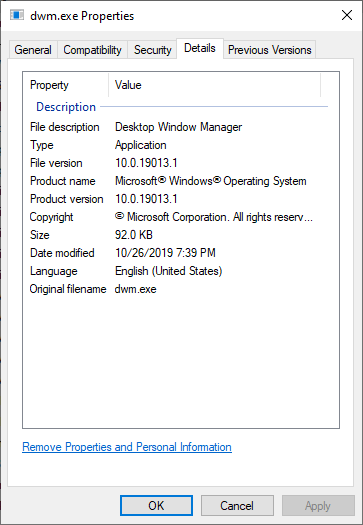Select the Original filename property label
Image resolution: width=363 pixels, height=525 pixels.
tap(68, 289)
